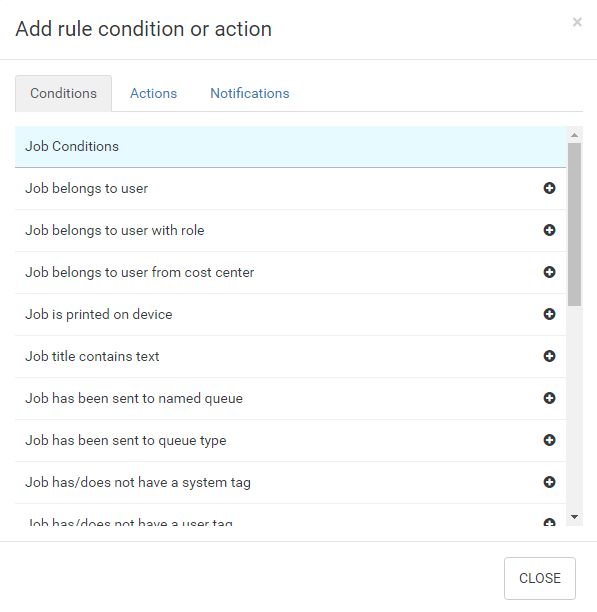
Task: Click the vertical scrollbar thumb
Action: coord(574,224)
